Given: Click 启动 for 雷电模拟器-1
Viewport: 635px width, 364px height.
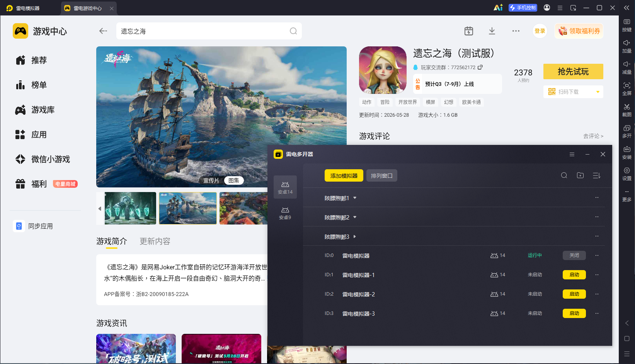Looking at the screenshot, I should coord(574,275).
